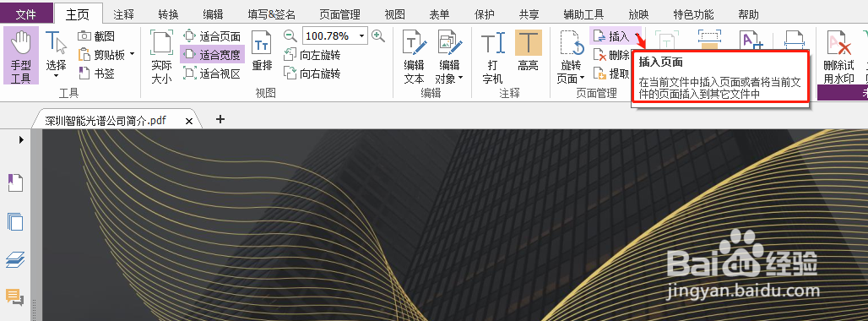Click the Insert (插入) pages button
The width and height of the screenshot is (868, 321).
(611, 36)
